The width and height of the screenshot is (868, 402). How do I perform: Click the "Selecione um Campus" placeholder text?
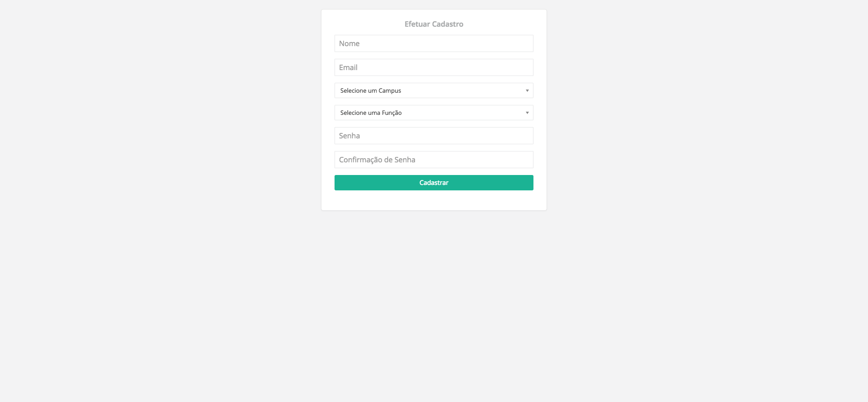point(371,90)
